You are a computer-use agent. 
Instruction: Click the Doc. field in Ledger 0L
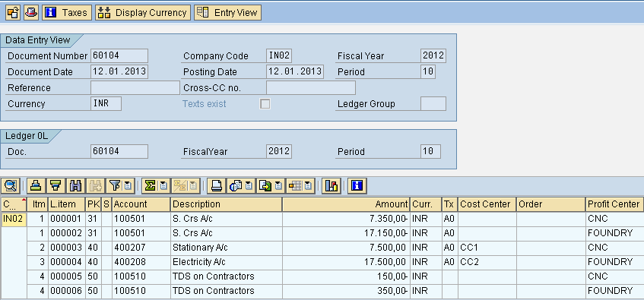pos(119,151)
